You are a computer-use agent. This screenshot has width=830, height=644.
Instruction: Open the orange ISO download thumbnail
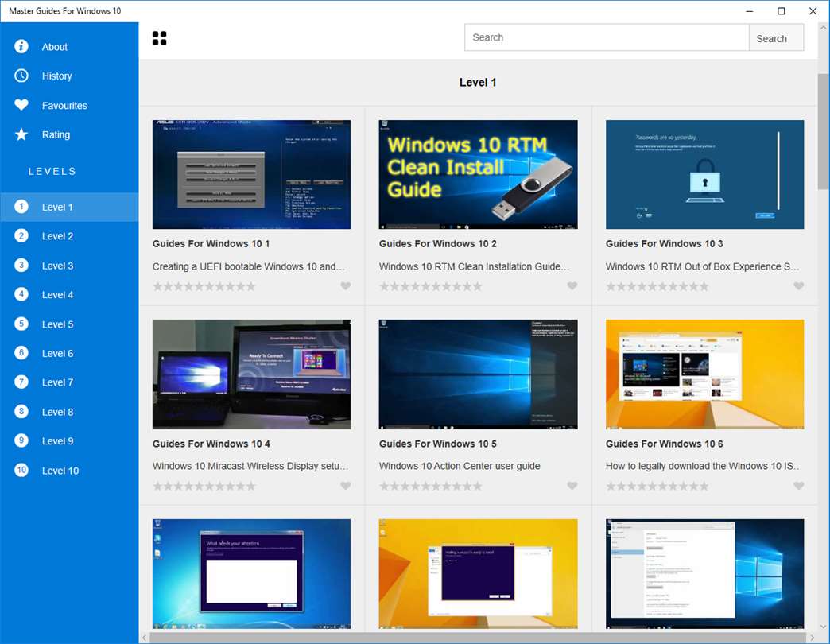click(704, 374)
